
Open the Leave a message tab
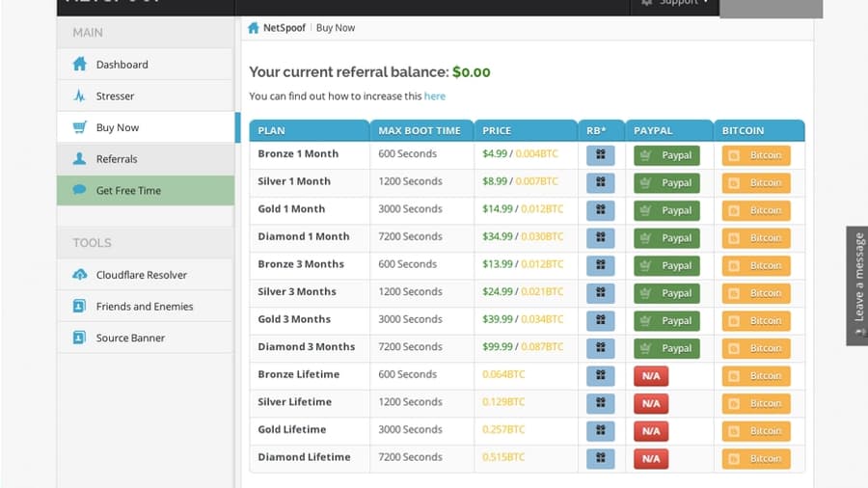[x=857, y=285]
